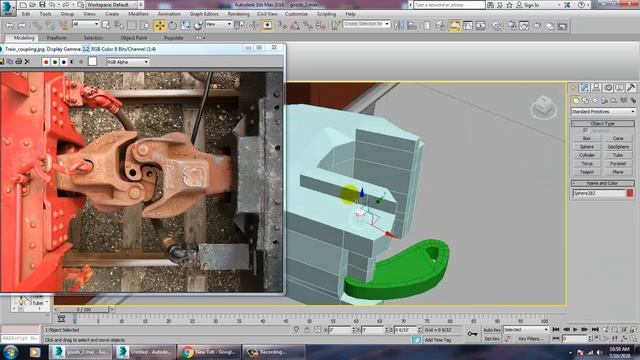Image resolution: width=640 pixels, height=360 pixels.
Task: Click the white color swatch in image viewer
Action: (92, 62)
